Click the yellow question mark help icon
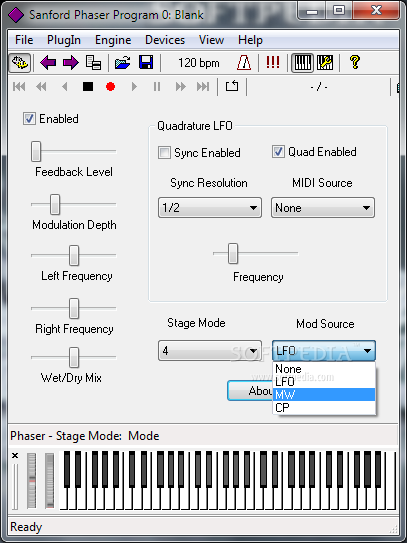The width and height of the screenshot is (407, 543). 354,62
